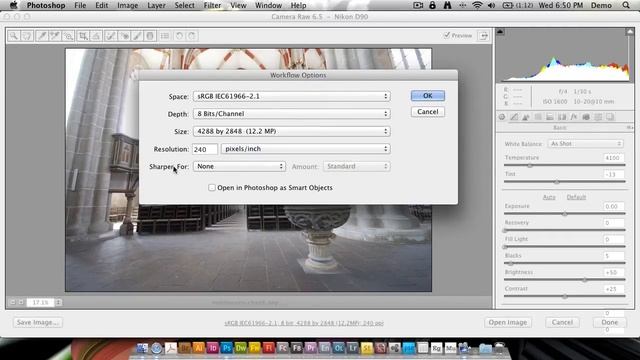Click OK in Workflow Options
Screen dimensions: 640x360
pyautogui.click(x=428, y=96)
